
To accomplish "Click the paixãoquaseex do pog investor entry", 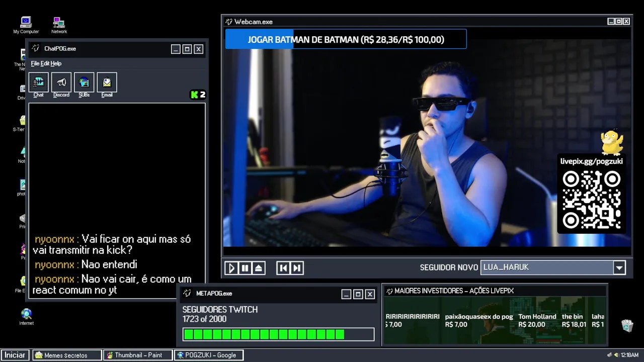I will [x=479, y=320].
